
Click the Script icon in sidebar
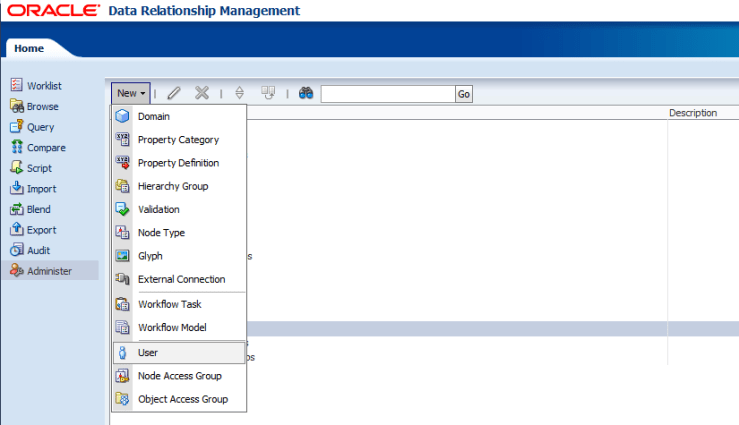16,168
